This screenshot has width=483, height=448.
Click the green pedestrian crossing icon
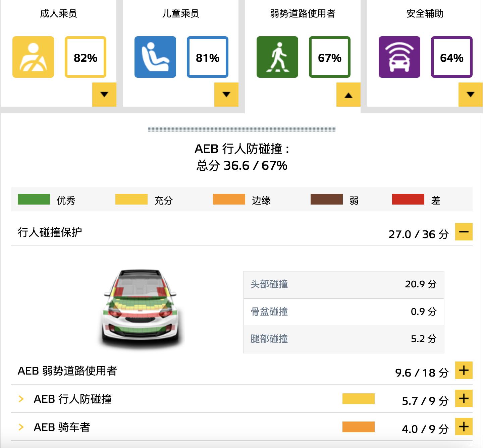[277, 57]
